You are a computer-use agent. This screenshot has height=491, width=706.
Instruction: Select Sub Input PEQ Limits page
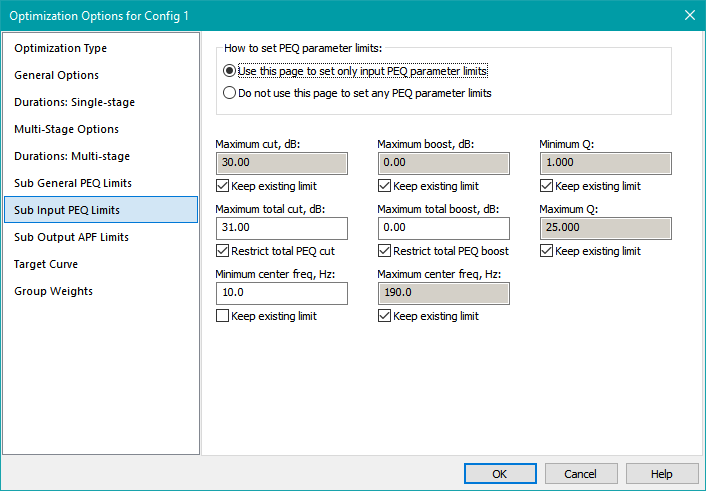coord(101,210)
